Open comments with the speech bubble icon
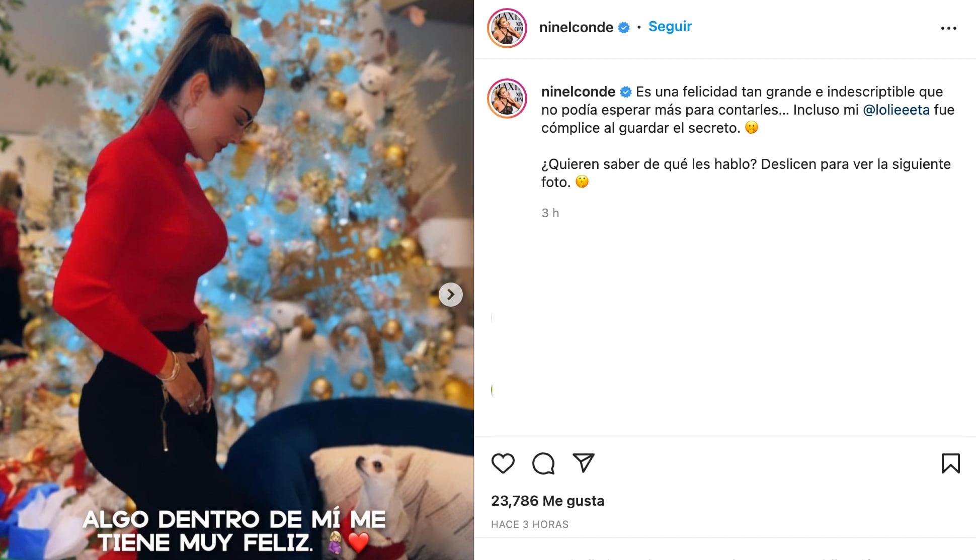 [543, 463]
